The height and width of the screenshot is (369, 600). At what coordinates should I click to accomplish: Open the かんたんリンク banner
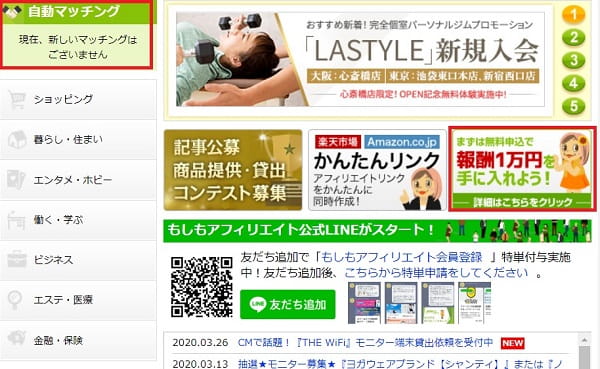(x=377, y=170)
